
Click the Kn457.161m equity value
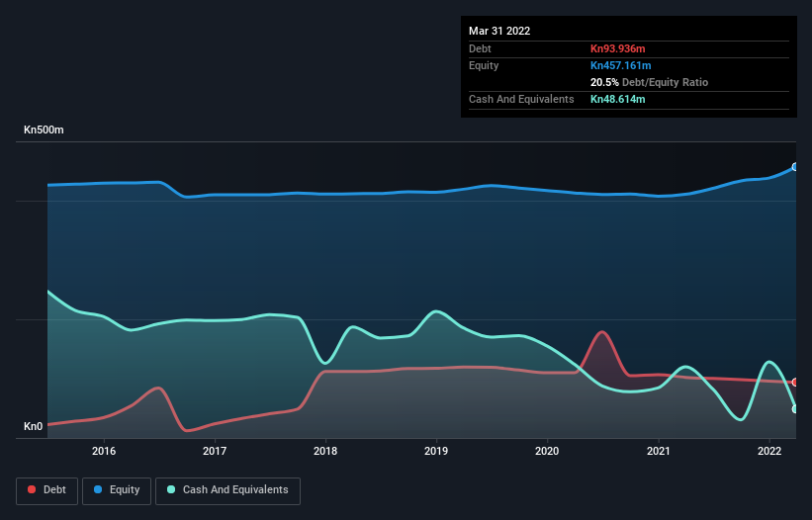[x=621, y=65]
